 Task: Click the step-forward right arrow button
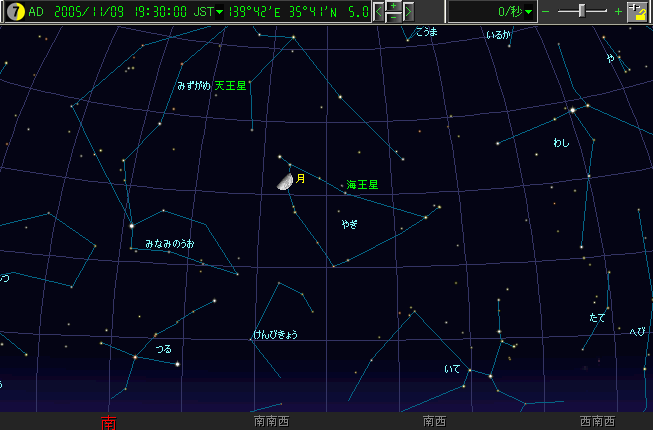point(410,12)
